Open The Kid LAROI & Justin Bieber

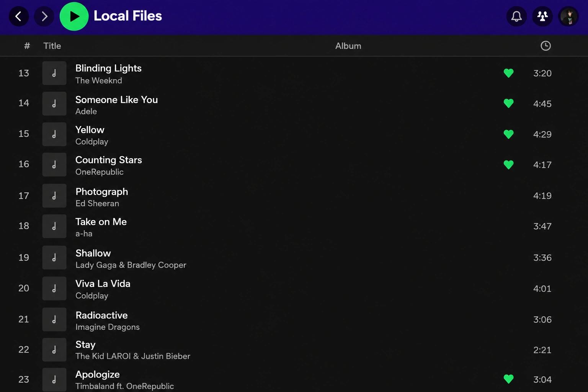click(x=132, y=356)
